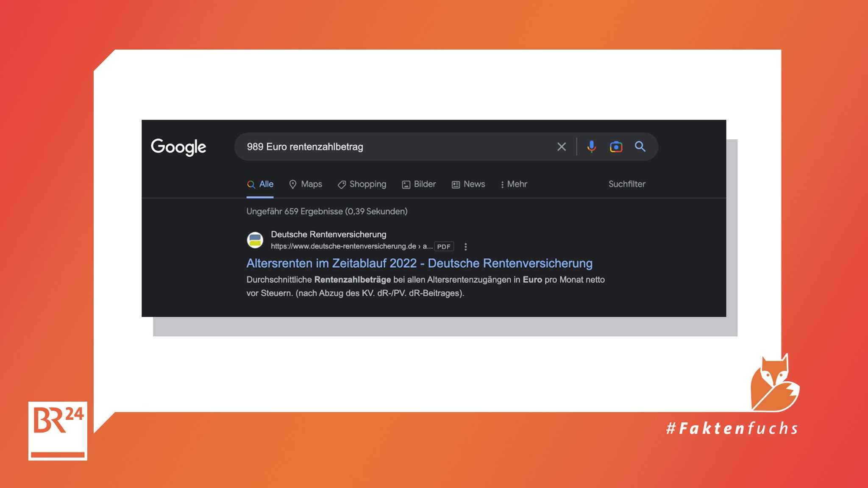The image size is (868, 488).
Task: Click the PDF badge on the result
Action: tap(444, 247)
